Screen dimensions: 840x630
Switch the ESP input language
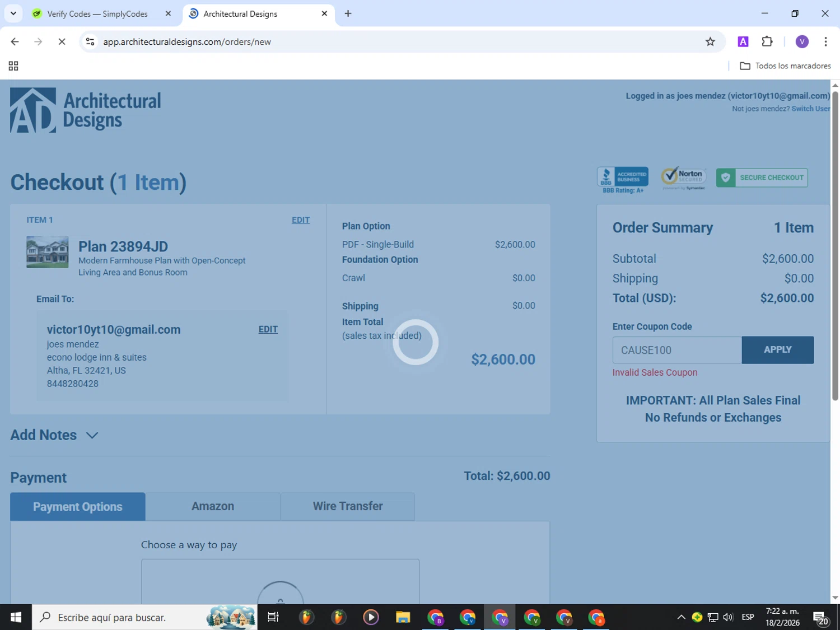[x=748, y=617]
